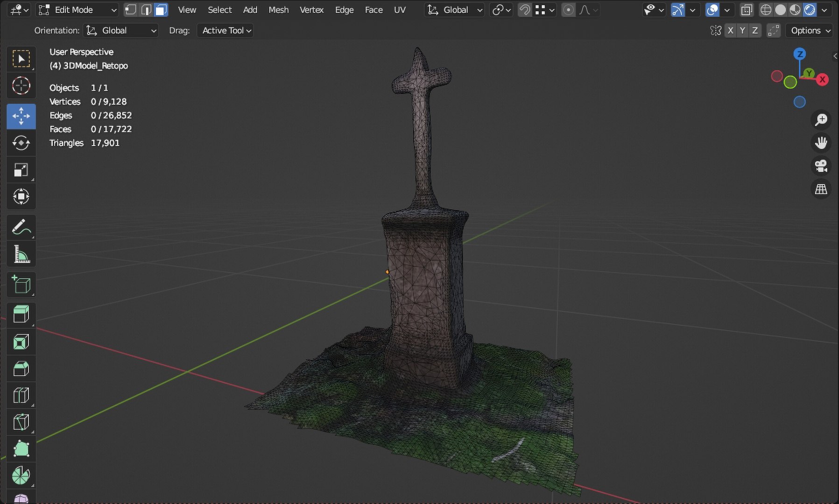Open the Vertex menu
839x504 pixels.
pos(311,10)
